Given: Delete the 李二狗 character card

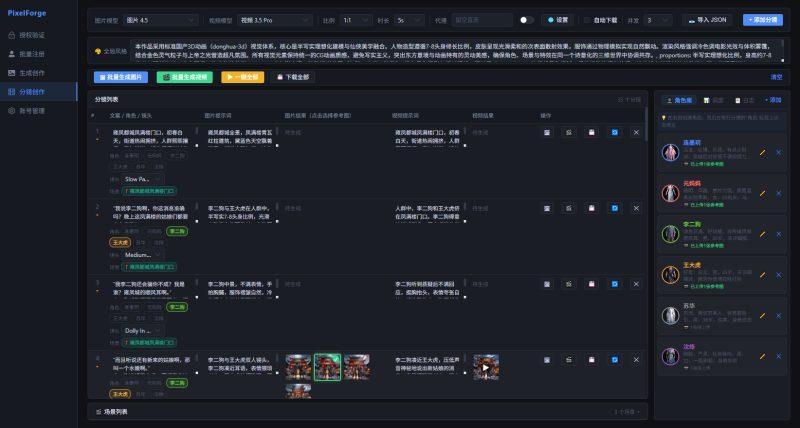Looking at the screenshot, I should [778, 232].
